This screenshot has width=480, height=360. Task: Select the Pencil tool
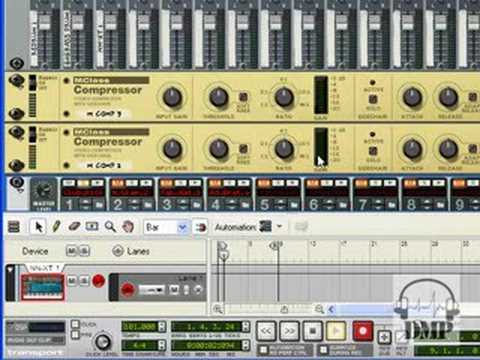click(56, 227)
